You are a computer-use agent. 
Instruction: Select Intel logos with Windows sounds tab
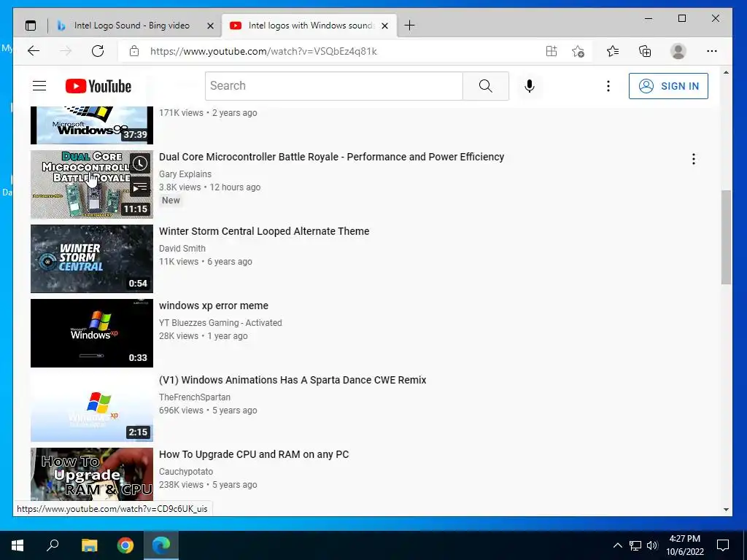click(x=309, y=26)
